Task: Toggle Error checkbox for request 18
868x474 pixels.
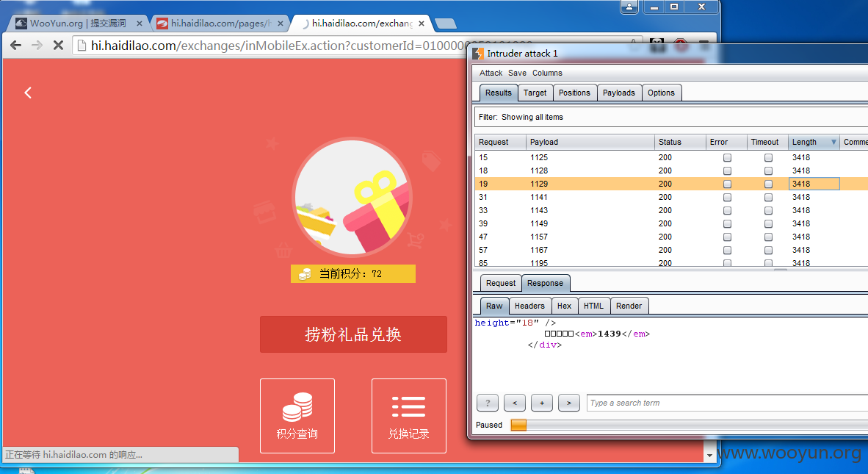Action: (728, 171)
